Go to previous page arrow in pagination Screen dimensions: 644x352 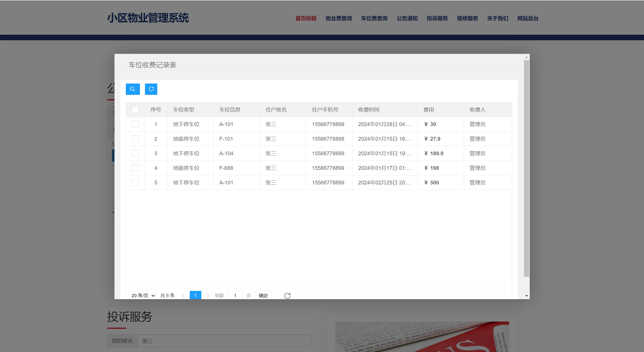click(183, 296)
